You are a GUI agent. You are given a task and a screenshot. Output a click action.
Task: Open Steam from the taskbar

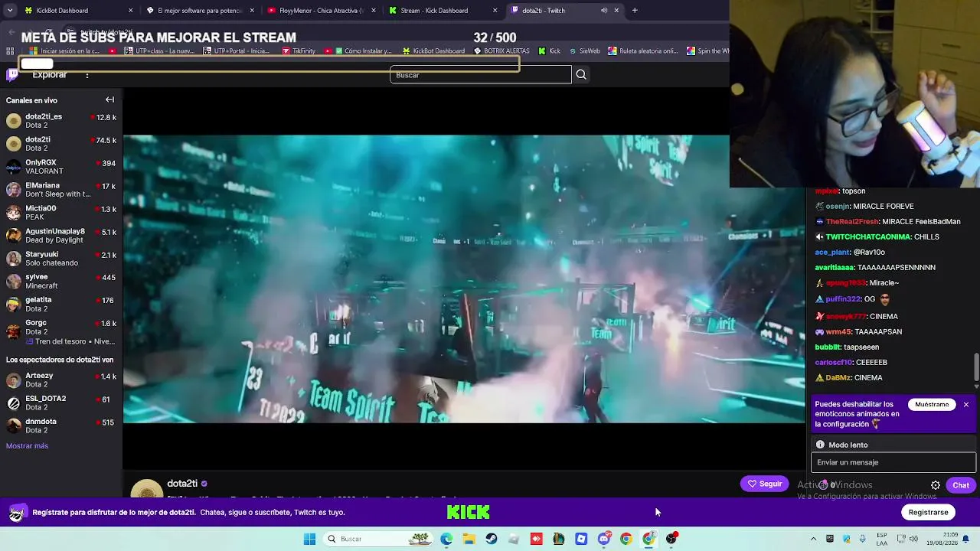pyautogui.click(x=492, y=539)
